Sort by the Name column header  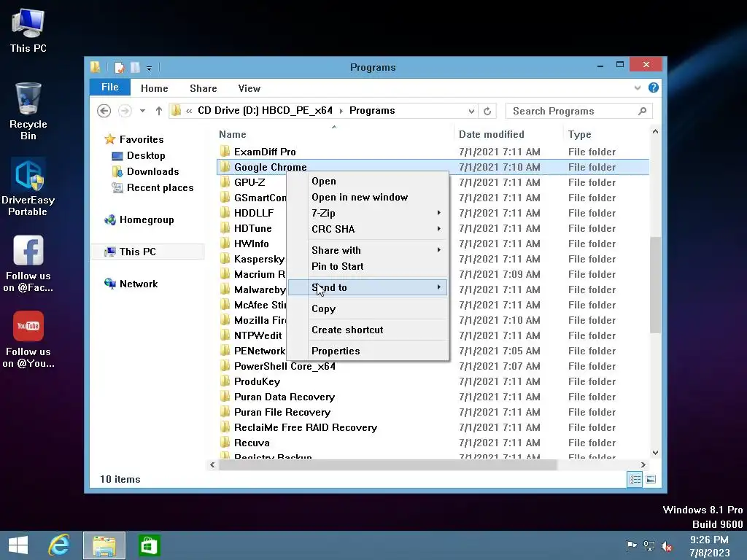334,134
